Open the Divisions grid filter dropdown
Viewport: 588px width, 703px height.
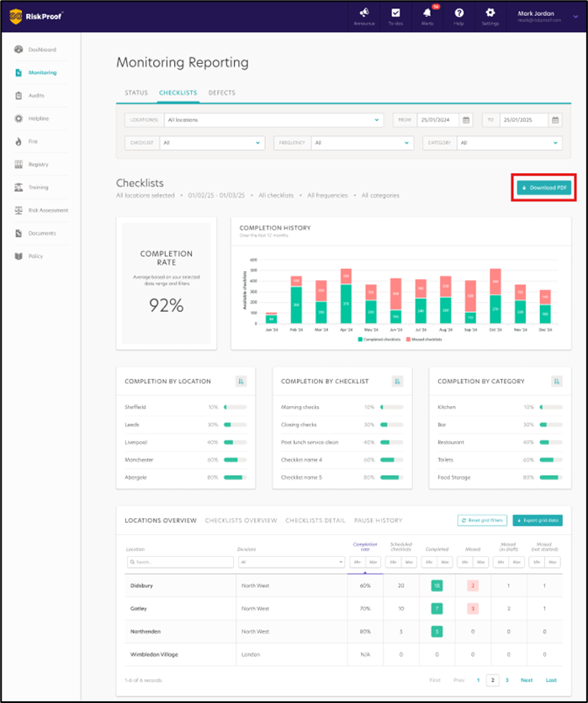point(291,562)
